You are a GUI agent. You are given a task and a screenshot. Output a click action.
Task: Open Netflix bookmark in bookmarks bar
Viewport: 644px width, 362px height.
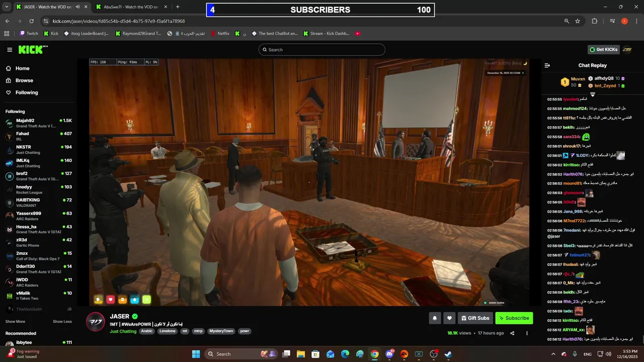click(x=219, y=34)
